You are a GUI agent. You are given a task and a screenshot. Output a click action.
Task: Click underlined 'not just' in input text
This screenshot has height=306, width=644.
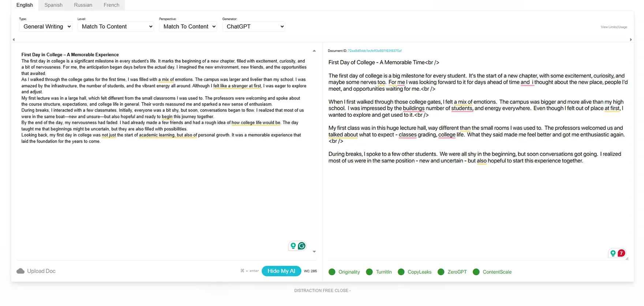click(x=109, y=135)
